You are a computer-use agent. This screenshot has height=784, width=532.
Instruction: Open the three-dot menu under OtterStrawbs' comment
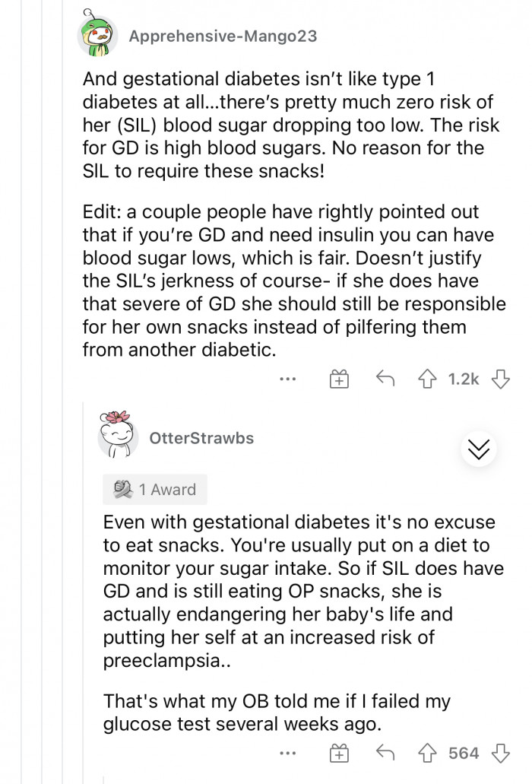(288, 754)
